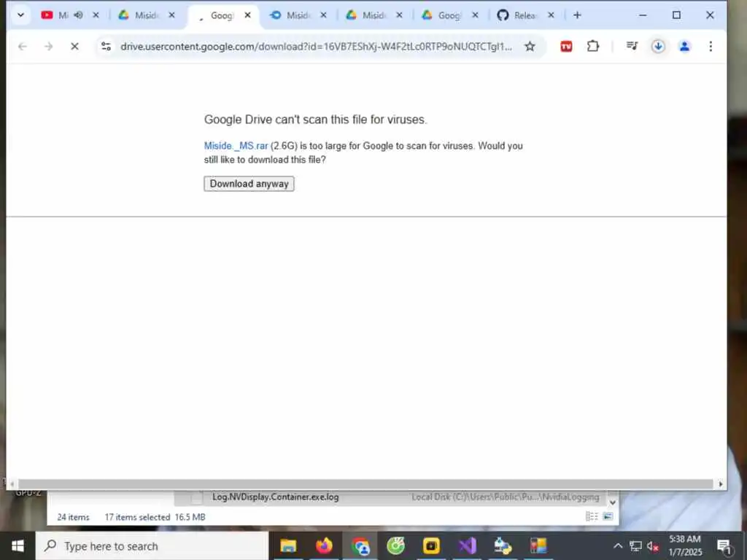
Task: Open Visual Studio from the taskbar
Action: tap(467, 545)
